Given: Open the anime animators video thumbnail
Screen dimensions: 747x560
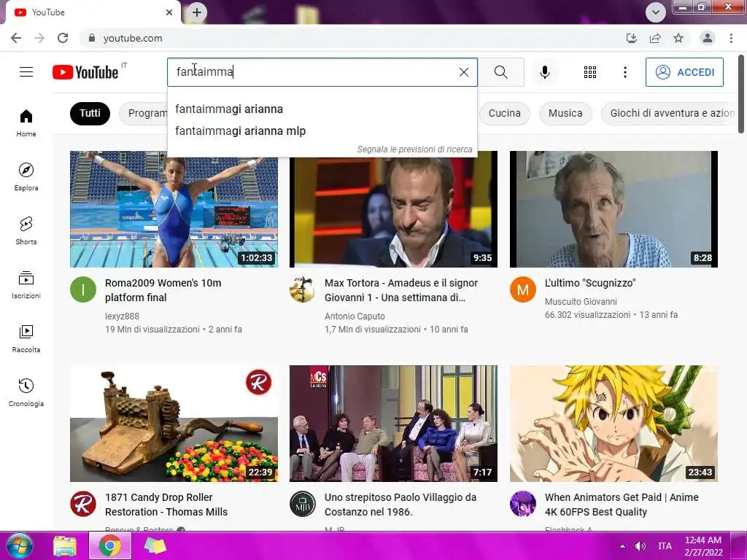Looking at the screenshot, I should [614, 424].
